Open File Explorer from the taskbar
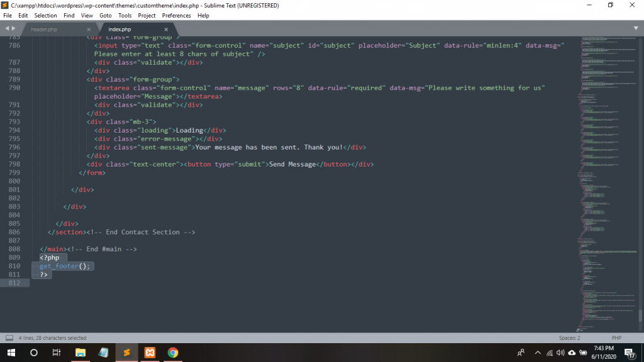Screen dimensions: 644x362 (x=80, y=353)
